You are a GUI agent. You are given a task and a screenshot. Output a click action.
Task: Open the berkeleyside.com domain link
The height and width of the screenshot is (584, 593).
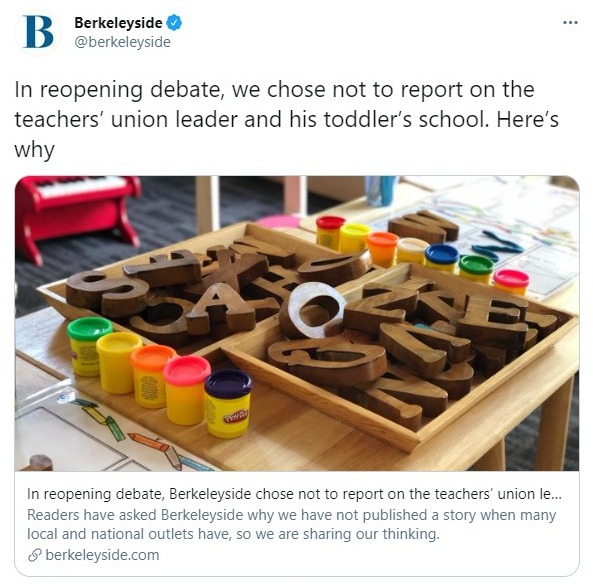point(102,555)
